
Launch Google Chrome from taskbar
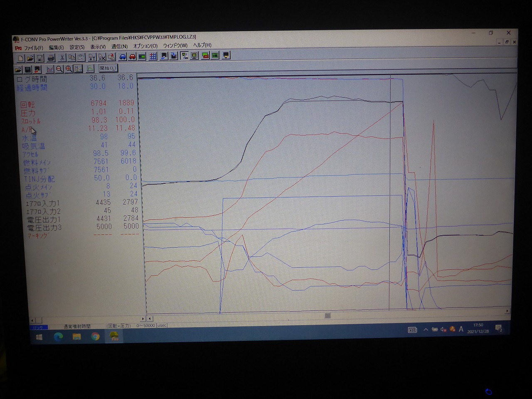(x=96, y=337)
